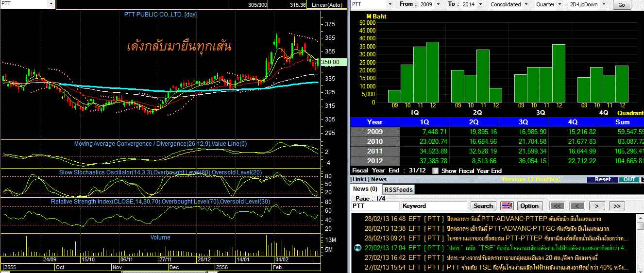Click the Search news button
This screenshot has width=644, height=273.
[x=483, y=205]
